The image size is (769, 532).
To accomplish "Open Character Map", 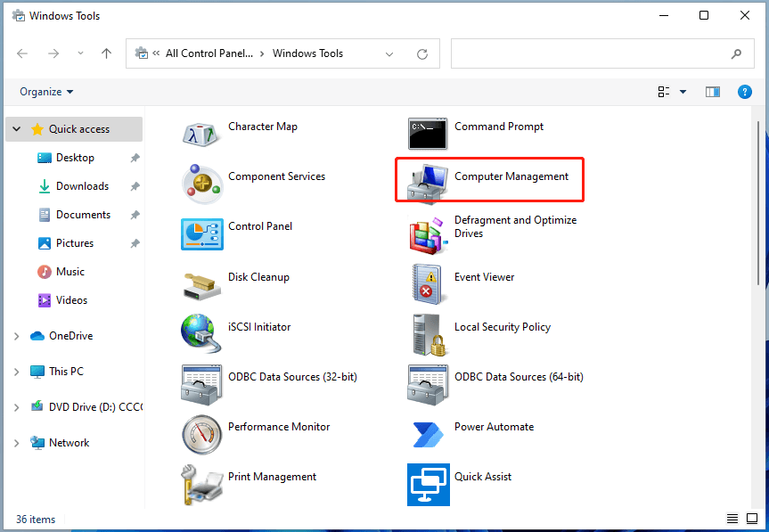I will pos(262,126).
